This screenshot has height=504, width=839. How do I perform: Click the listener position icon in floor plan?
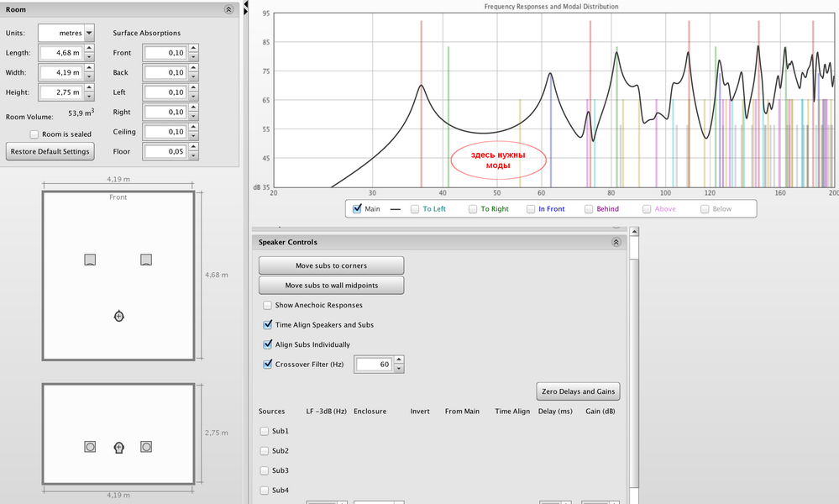118,316
